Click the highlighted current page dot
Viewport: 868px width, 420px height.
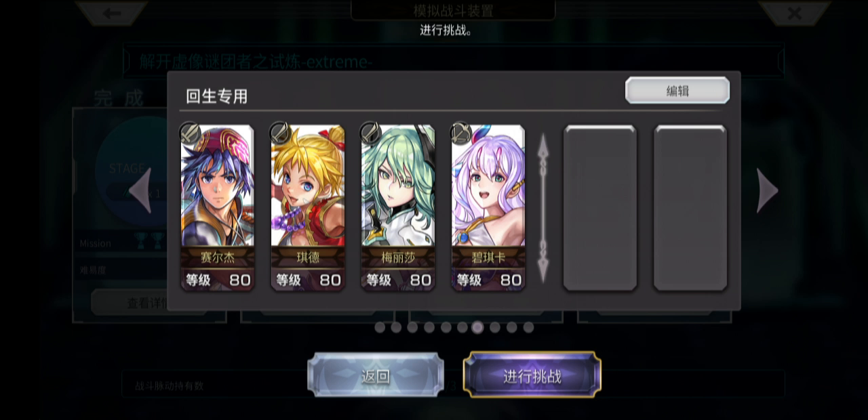click(x=478, y=327)
